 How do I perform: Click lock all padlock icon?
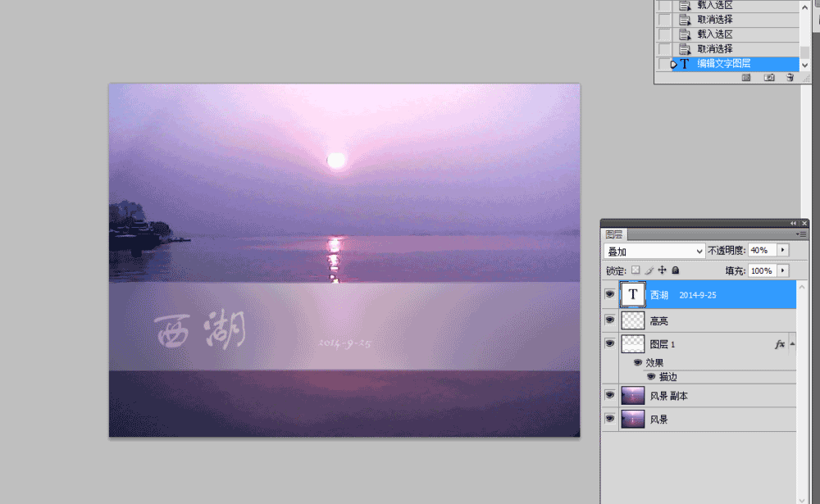point(676,270)
